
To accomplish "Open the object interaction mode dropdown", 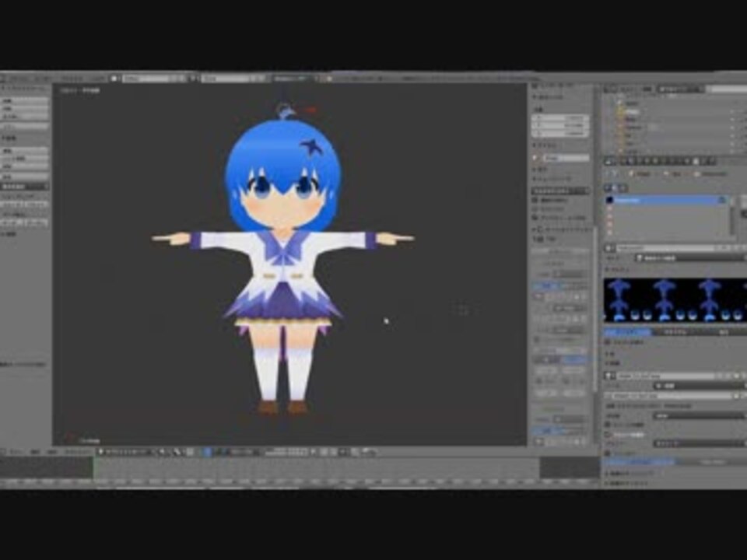I will tap(127, 452).
